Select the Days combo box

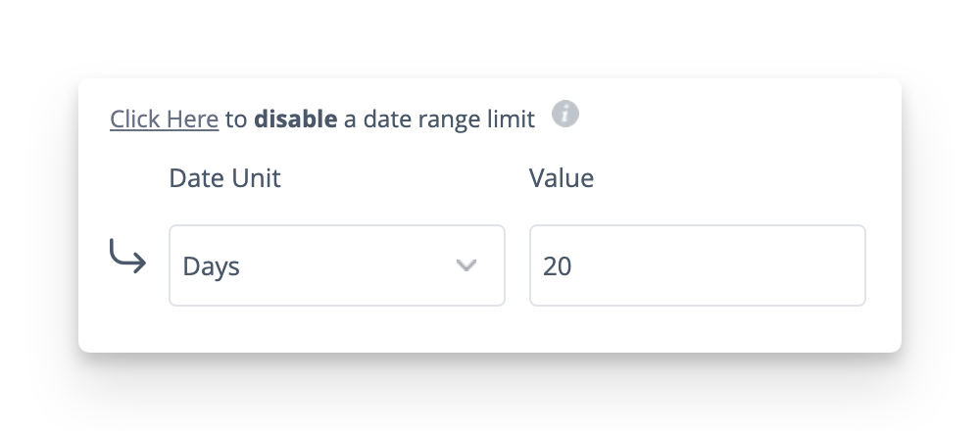click(336, 265)
